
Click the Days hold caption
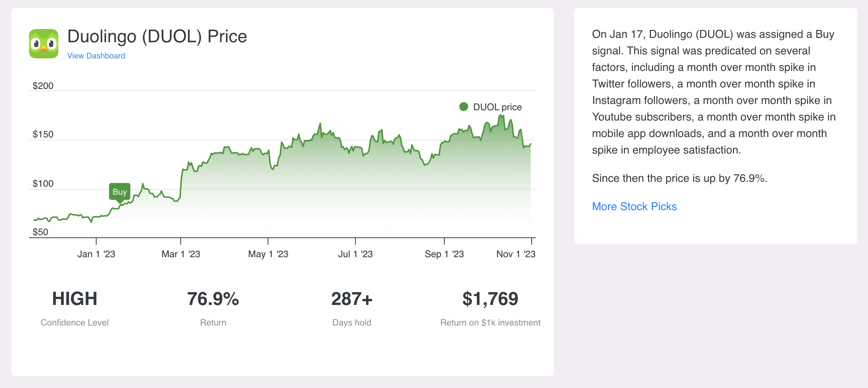pos(352,323)
